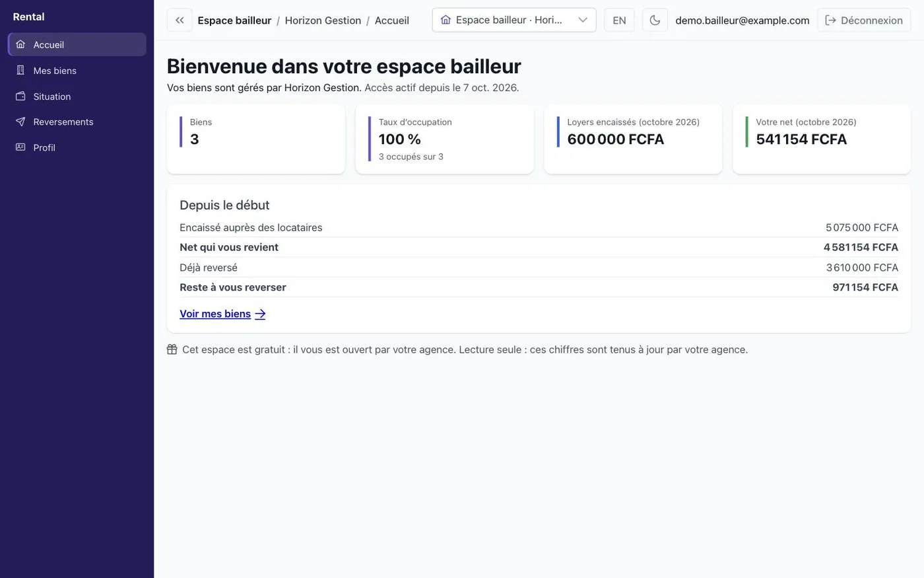This screenshot has width=924, height=578.
Task: Select the Biens count card
Action: [x=256, y=139]
